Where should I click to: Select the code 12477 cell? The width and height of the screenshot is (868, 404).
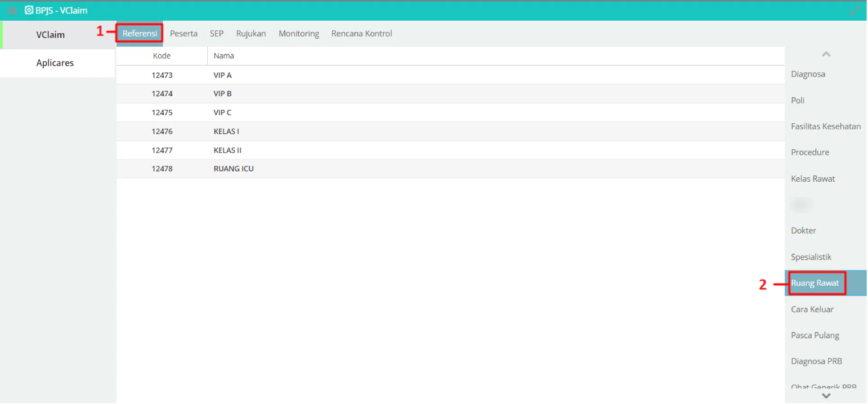[x=162, y=150]
